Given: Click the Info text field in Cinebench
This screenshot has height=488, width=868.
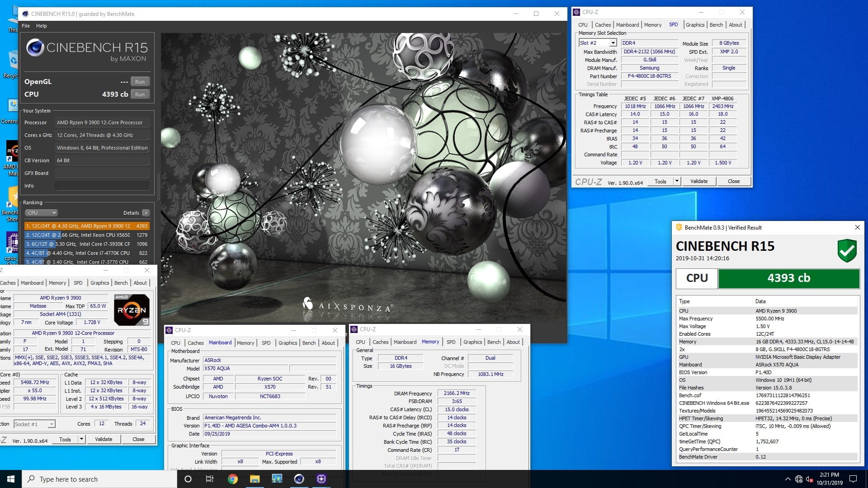Looking at the screenshot, I should [x=102, y=186].
